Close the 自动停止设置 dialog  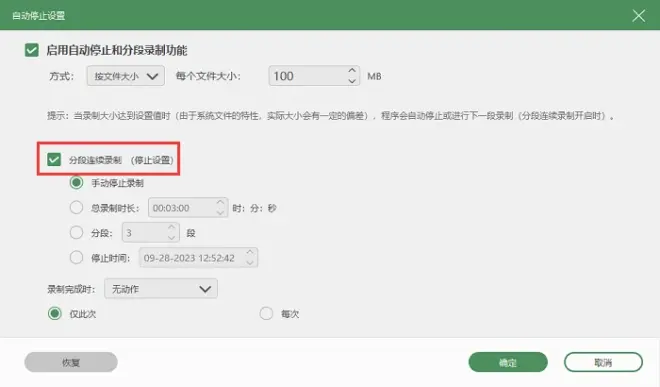pos(639,16)
